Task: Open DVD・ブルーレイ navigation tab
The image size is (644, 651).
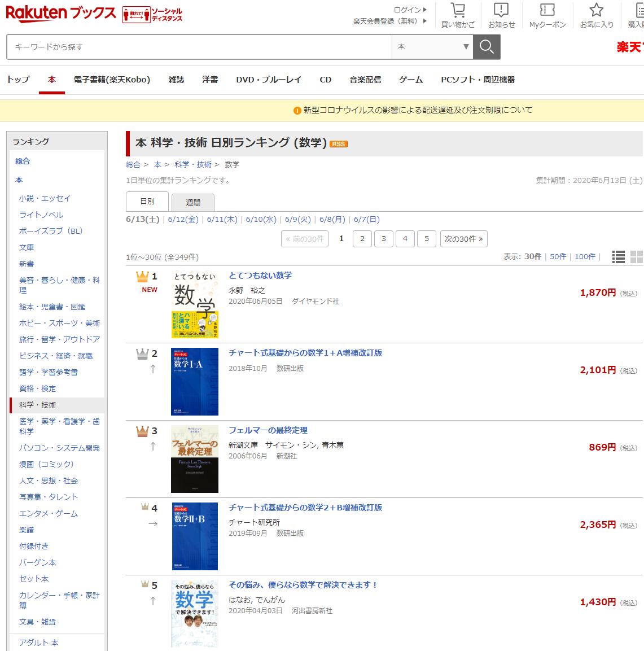Action: coord(269,80)
